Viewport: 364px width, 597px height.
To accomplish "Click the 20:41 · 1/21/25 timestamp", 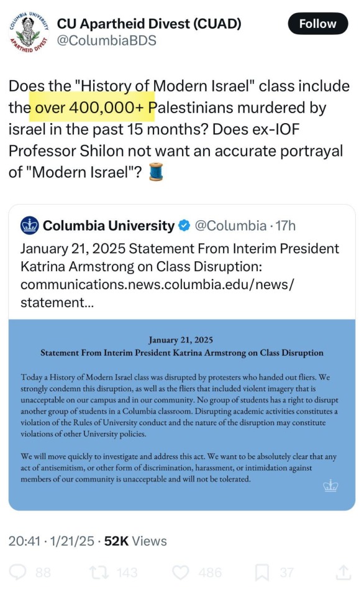I will [x=52, y=541].
